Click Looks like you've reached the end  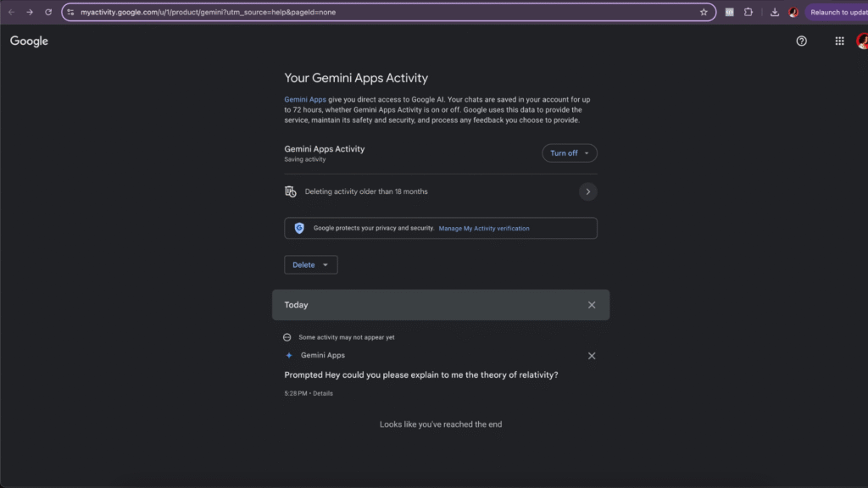441,424
